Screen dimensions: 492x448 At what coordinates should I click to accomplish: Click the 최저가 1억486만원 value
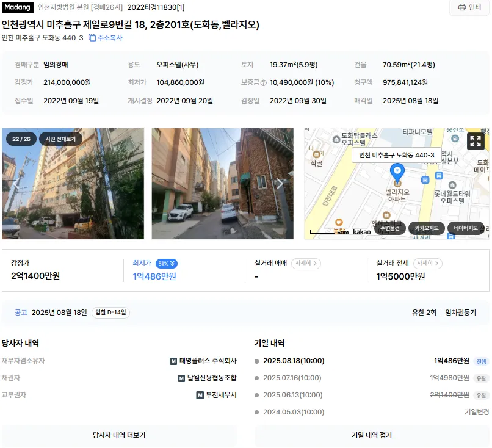tap(154, 276)
